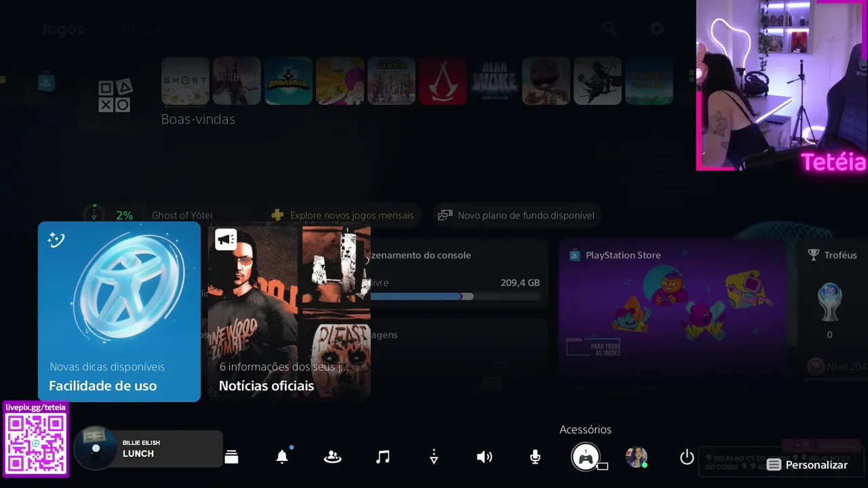
Task: Click the megaphone icon on Notícias card
Action: tap(226, 239)
